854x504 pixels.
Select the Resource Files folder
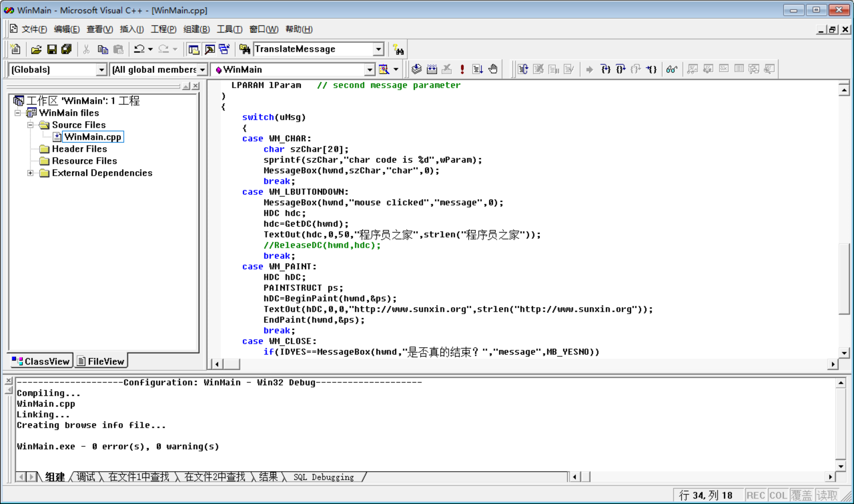[84, 161]
